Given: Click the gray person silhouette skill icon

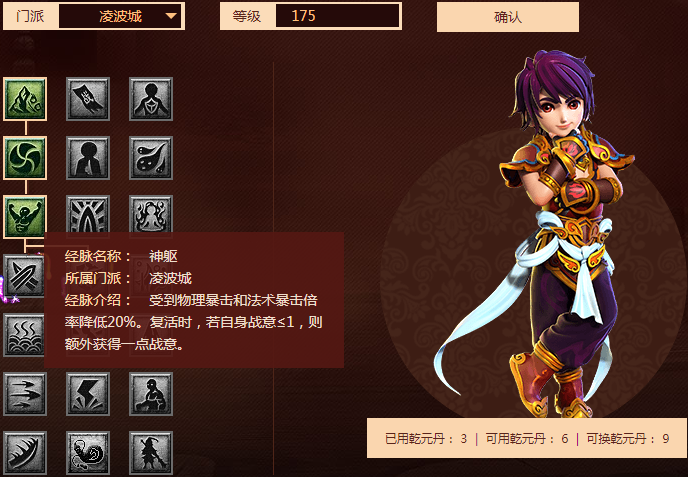Looking at the screenshot, I should click(x=88, y=158).
